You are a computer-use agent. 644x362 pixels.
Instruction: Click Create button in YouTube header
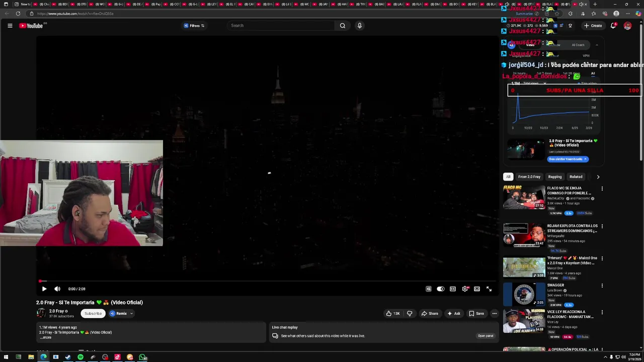pyautogui.click(x=593, y=26)
